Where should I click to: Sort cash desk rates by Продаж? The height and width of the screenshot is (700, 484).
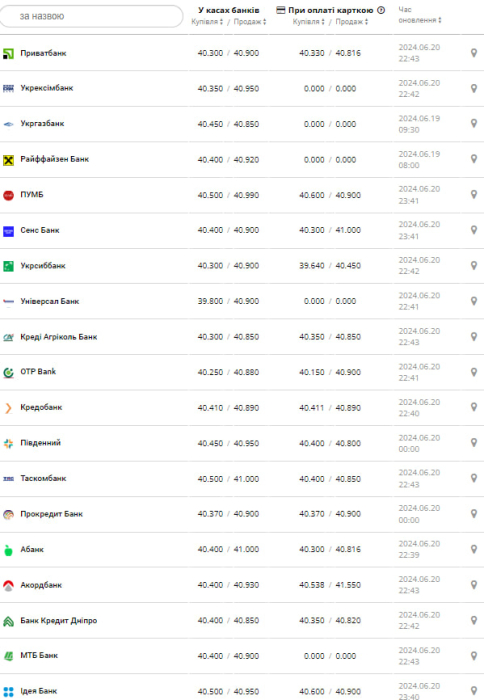[x=250, y=21]
